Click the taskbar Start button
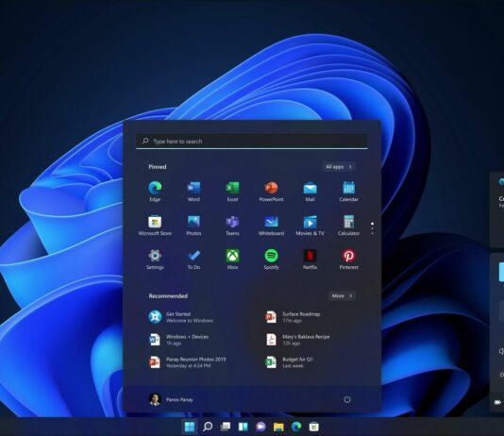504x436 pixels. [x=190, y=427]
